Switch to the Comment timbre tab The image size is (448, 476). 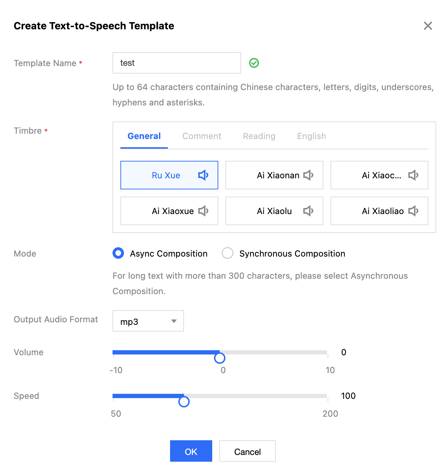click(202, 136)
